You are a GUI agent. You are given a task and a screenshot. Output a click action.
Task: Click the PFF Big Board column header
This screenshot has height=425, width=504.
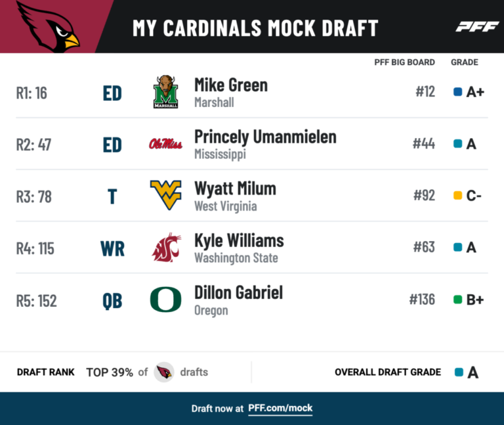(404, 62)
